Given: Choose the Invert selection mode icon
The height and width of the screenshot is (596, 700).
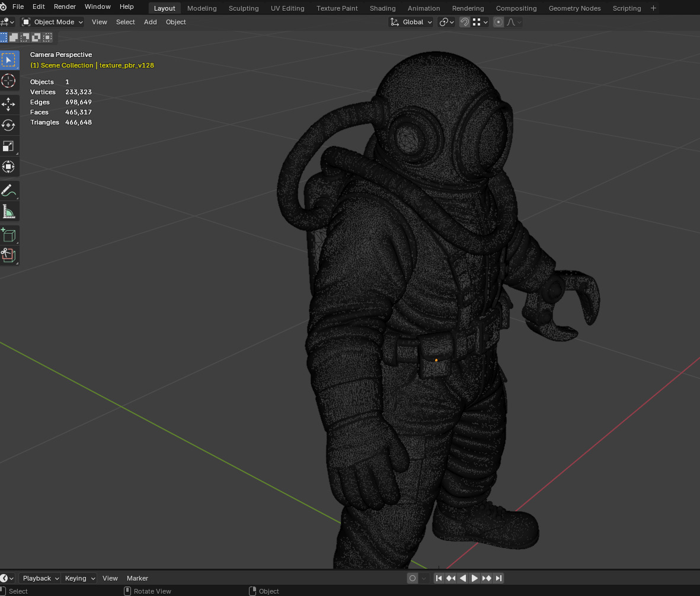Looking at the screenshot, I should click(36, 37).
